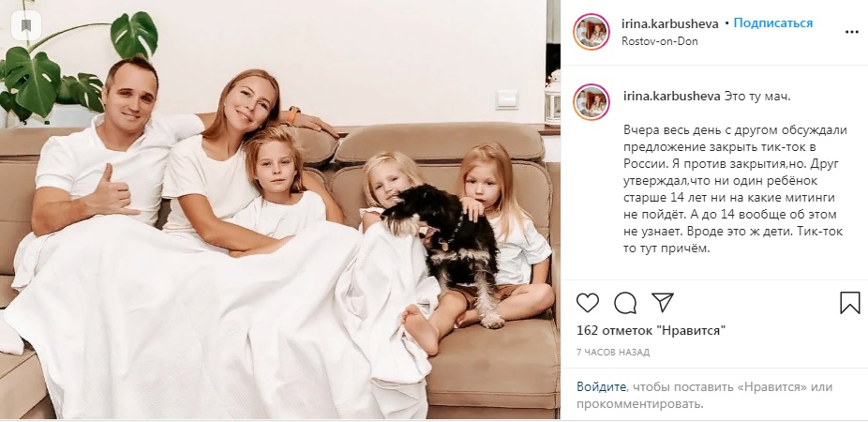Follow the account via Подписаться

point(772,23)
